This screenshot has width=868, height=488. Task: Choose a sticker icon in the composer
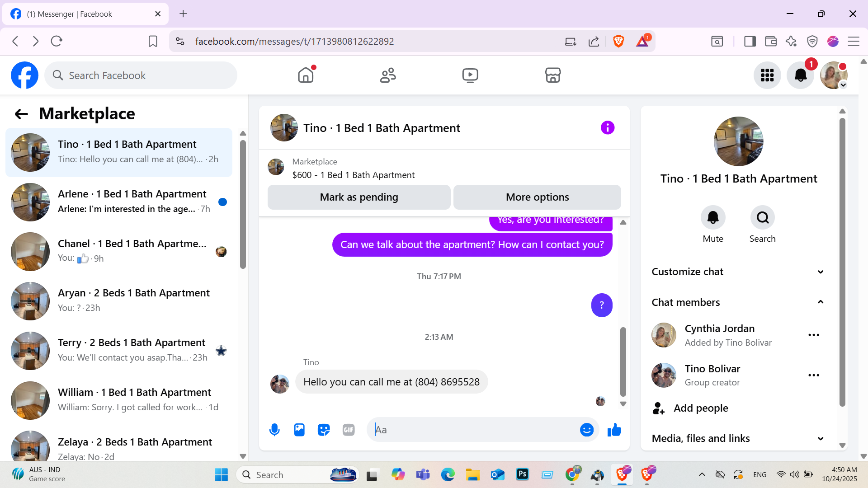pyautogui.click(x=324, y=430)
